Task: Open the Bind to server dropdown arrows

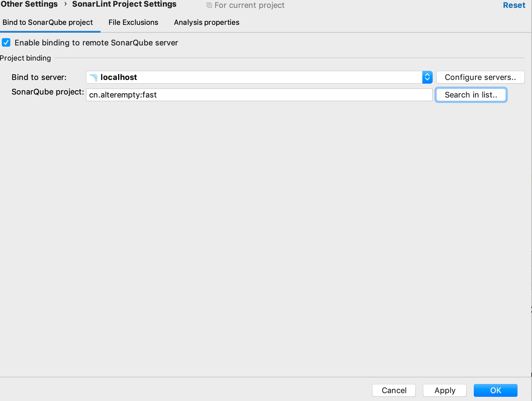Action: pyautogui.click(x=427, y=77)
